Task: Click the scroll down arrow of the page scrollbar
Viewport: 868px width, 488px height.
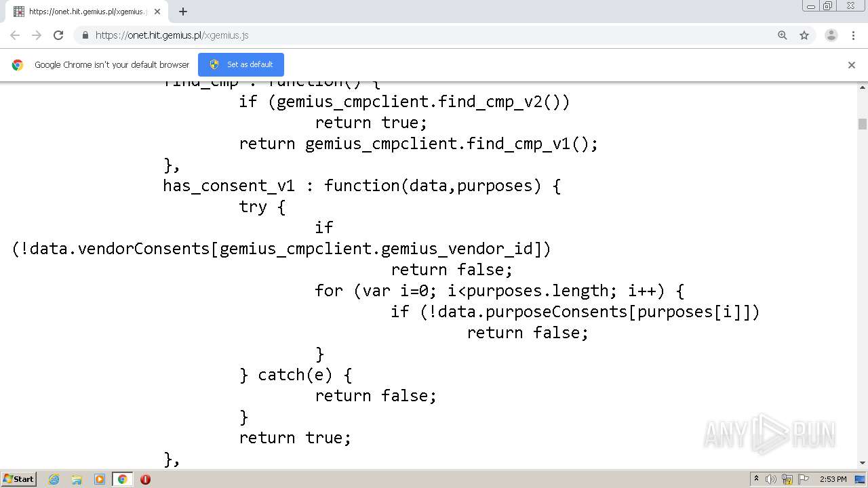Action: click(863, 463)
